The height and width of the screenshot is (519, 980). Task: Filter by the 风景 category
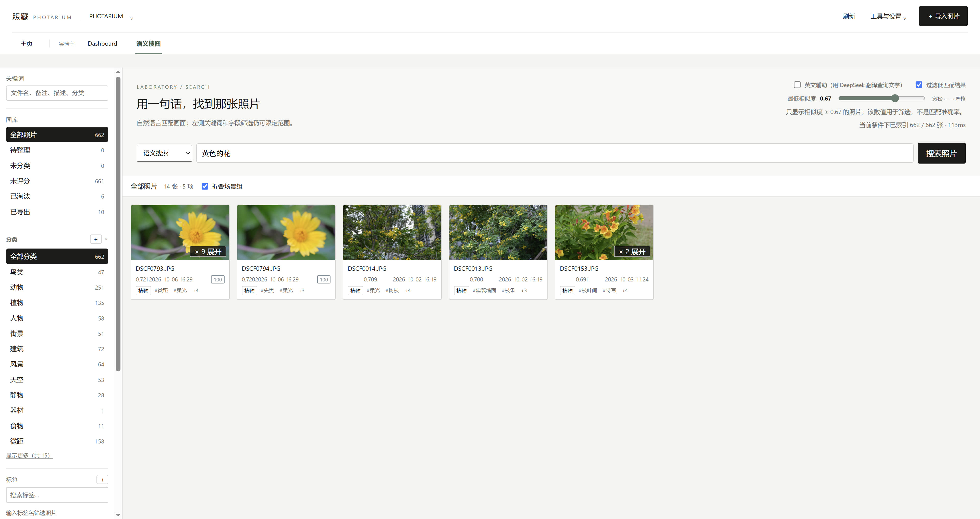tap(57, 364)
